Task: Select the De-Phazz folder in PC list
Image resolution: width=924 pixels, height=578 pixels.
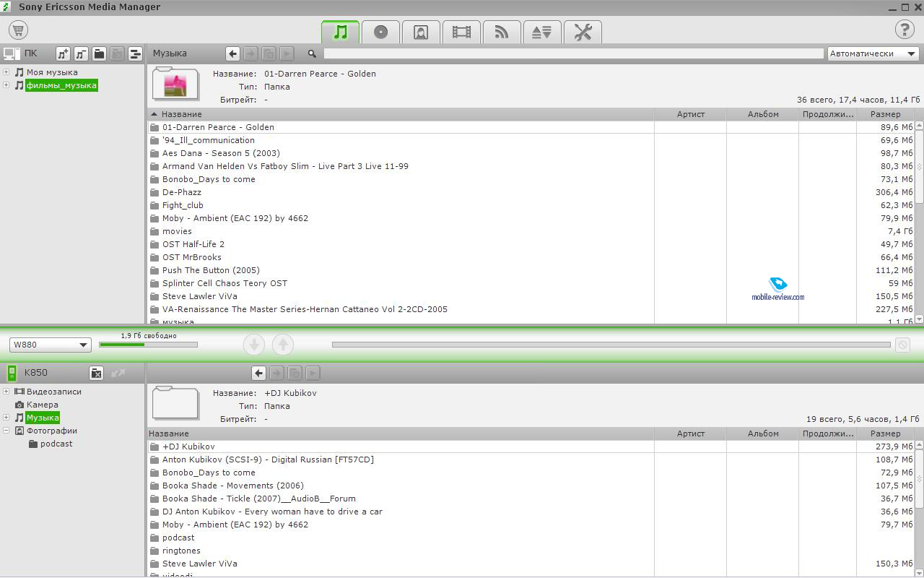Action: pos(182,192)
